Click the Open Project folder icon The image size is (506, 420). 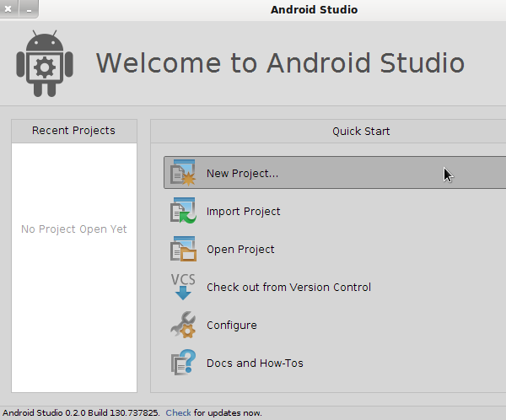(183, 249)
